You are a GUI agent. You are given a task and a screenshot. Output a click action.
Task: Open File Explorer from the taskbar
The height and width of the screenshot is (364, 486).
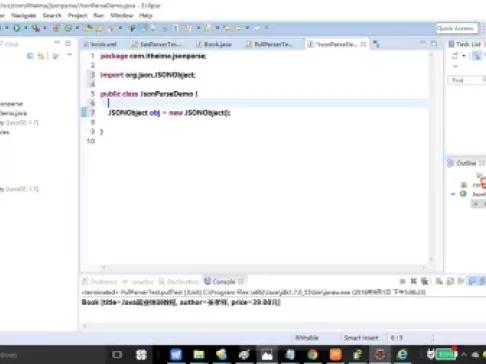pos(199,354)
